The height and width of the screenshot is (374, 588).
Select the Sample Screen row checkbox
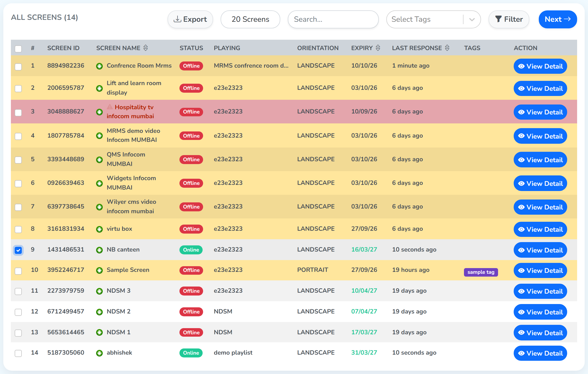pyautogui.click(x=18, y=271)
